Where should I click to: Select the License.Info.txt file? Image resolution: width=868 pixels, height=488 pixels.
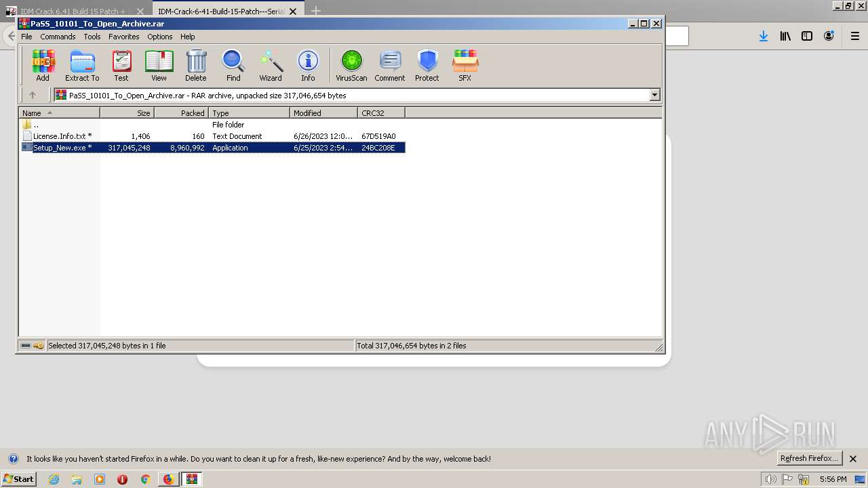tap(212, 136)
